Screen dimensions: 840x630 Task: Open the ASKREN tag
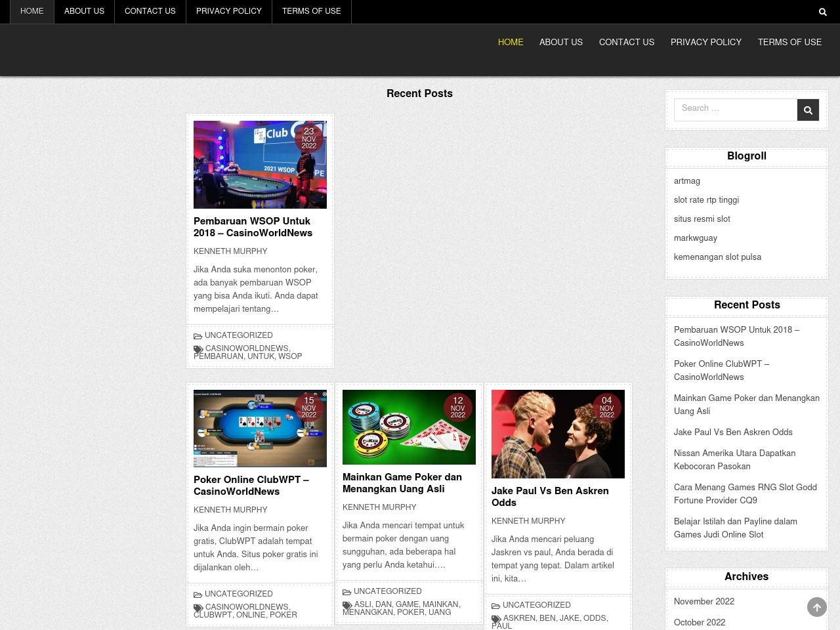pos(519,618)
